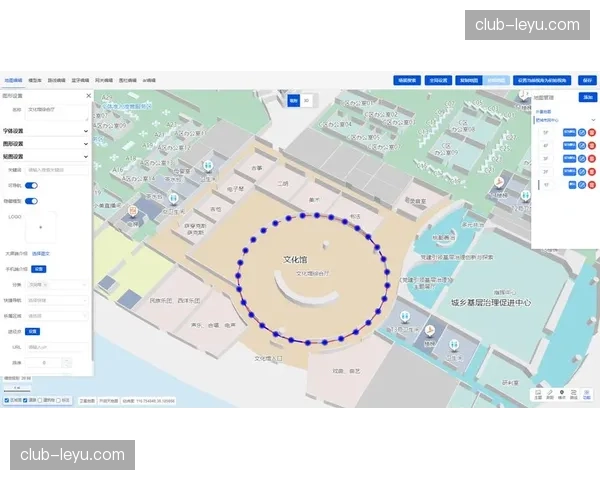Click the edit pencil icon for floor 3F

[x=582, y=158]
